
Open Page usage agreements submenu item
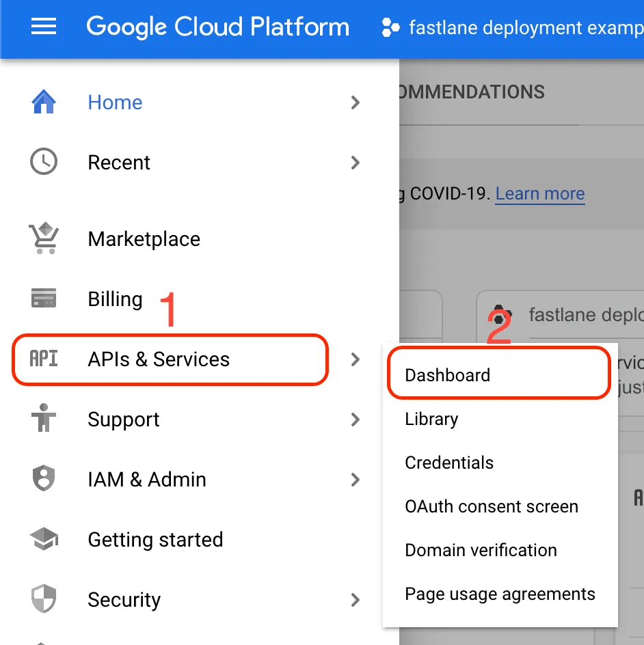click(x=499, y=594)
